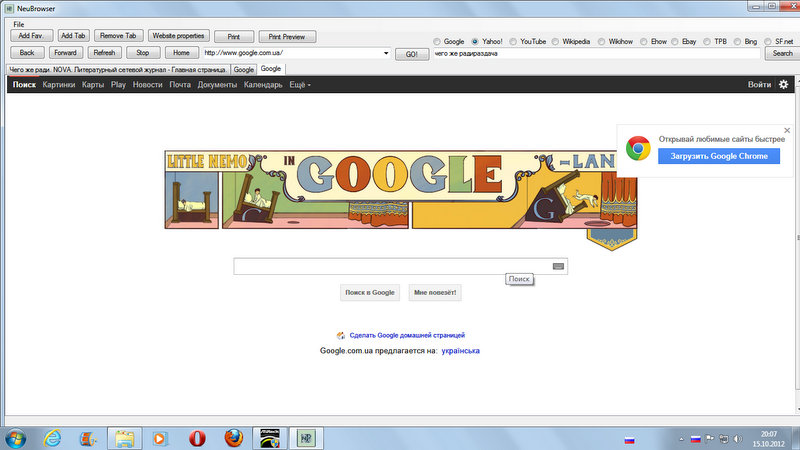Click the network icon in system tray
This screenshot has height=450, width=800.
(x=723, y=439)
